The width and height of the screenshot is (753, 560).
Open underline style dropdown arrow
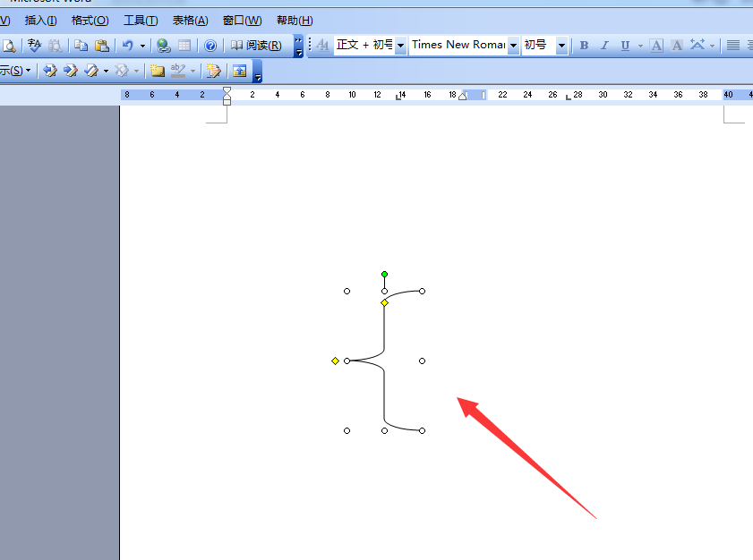640,46
